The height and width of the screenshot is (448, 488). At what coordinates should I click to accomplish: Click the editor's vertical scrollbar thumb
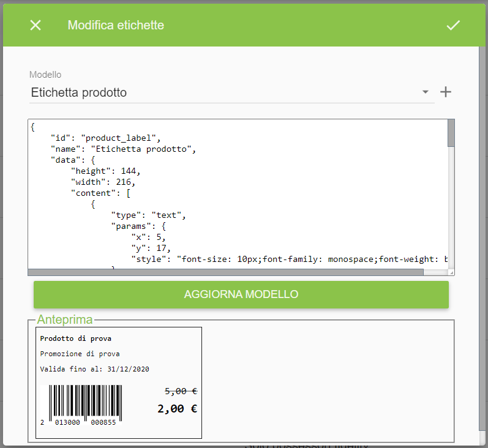point(451,133)
